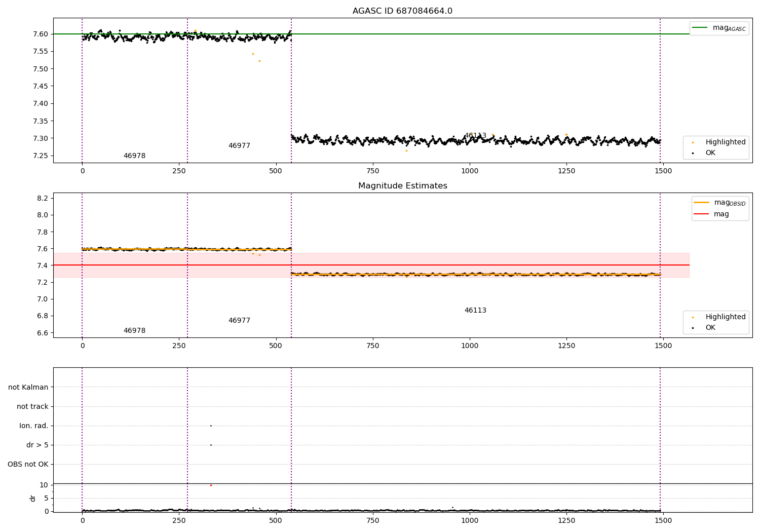
Task: Click OBSID label '46978' in Magnitude Estimates plot
Action: point(134,331)
